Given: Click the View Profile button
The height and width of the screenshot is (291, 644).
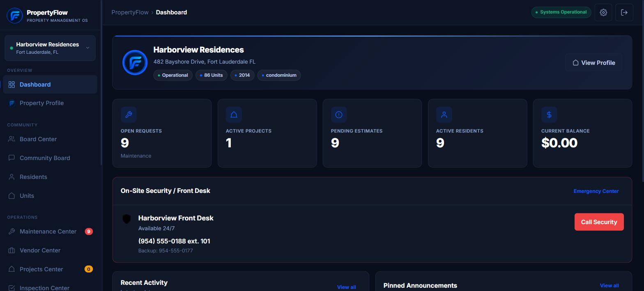Looking at the screenshot, I should point(594,63).
